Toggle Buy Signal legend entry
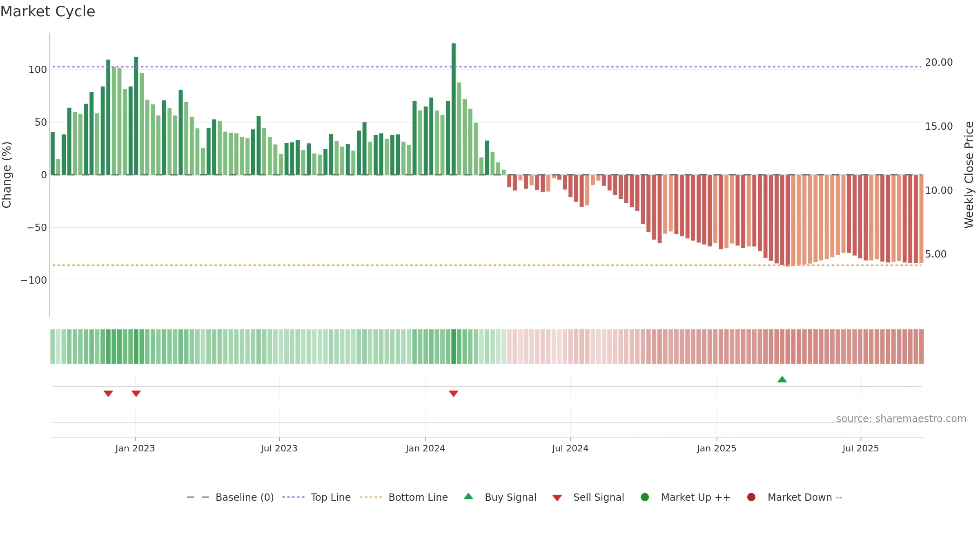The width and height of the screenshot is (980, 551). pos(500,497)
